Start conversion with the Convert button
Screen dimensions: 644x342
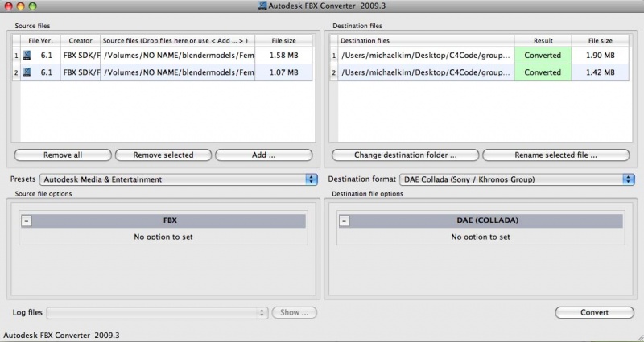(x=593, y=312)
